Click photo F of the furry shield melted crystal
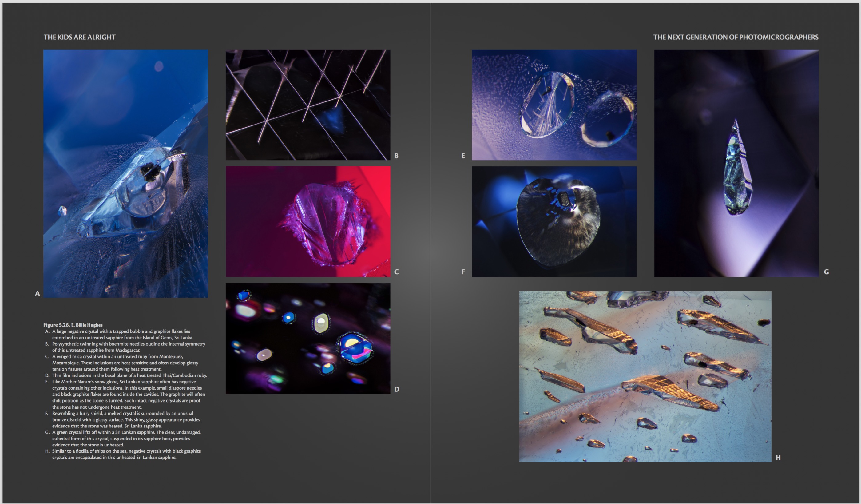861x504 pixels. point(554,221)
